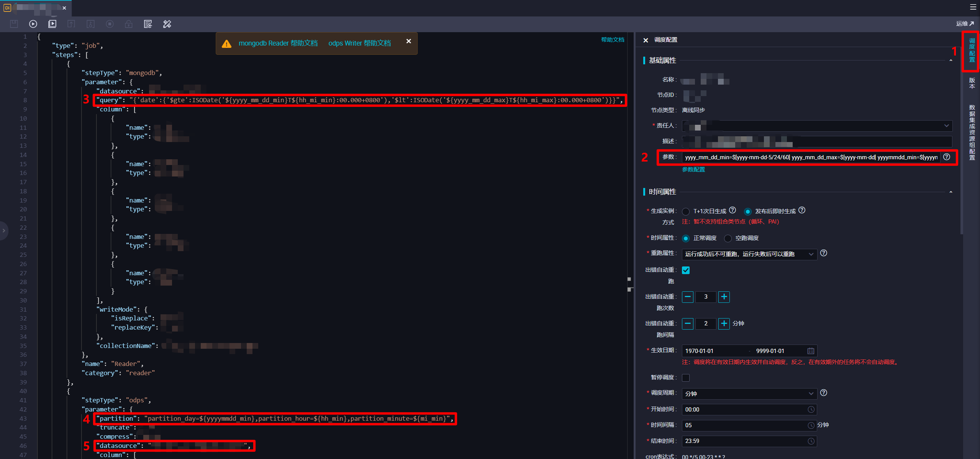
Task: Select 空跑调度 radio option
Action: click(x=728, y=238)
